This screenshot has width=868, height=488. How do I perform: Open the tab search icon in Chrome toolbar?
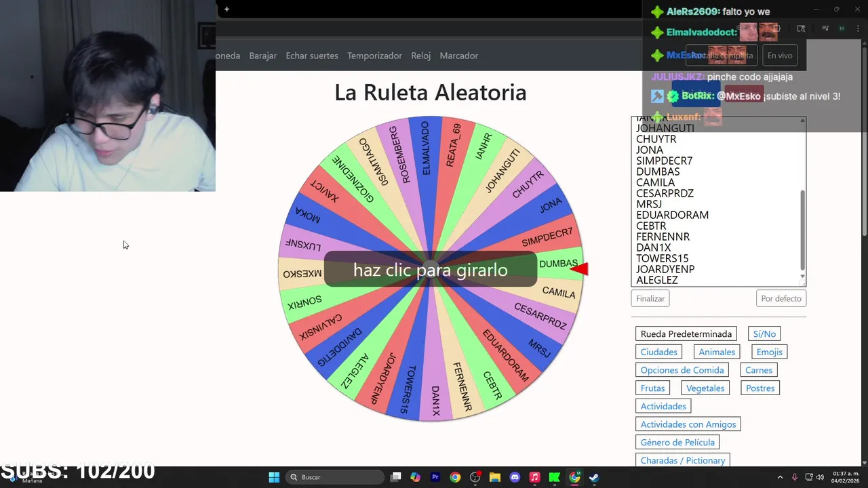tap(801, 28)
